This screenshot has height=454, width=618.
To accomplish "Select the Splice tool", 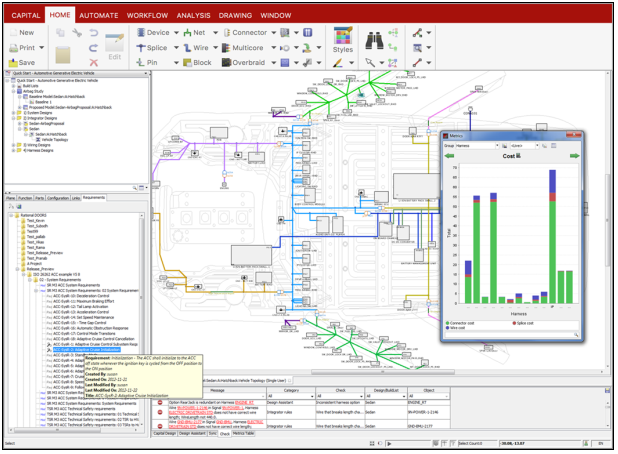I will tap(152, 48).
